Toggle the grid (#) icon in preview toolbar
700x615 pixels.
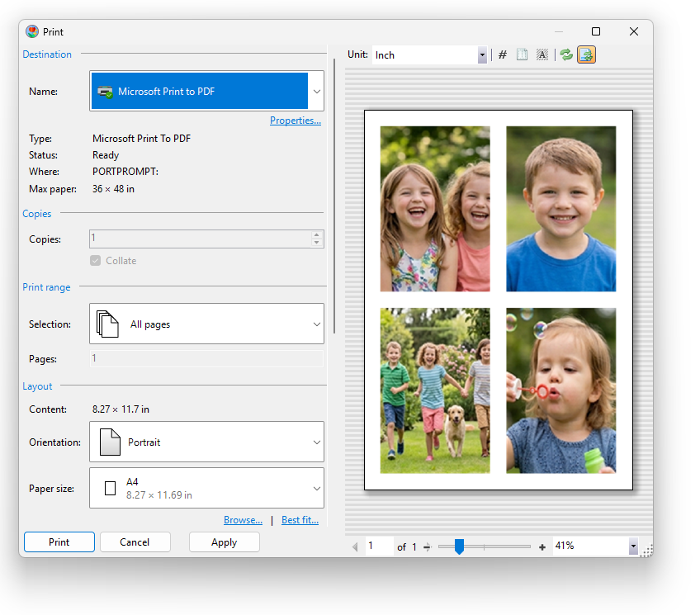[503, 55]
